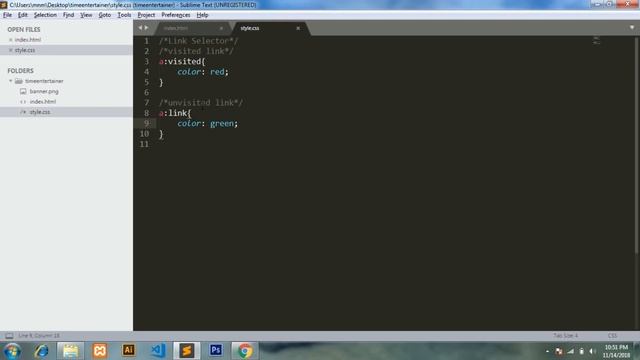
Task: Collapse the timeentertainer folder
Action: [11, 81]
